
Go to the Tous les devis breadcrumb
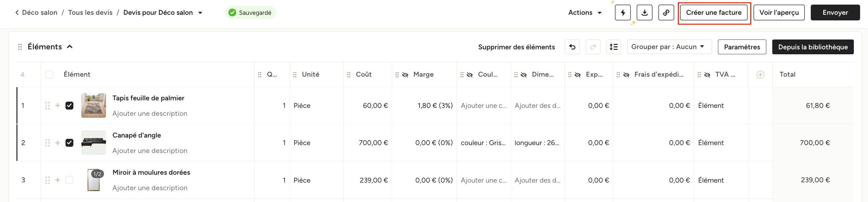click(90, 13)
